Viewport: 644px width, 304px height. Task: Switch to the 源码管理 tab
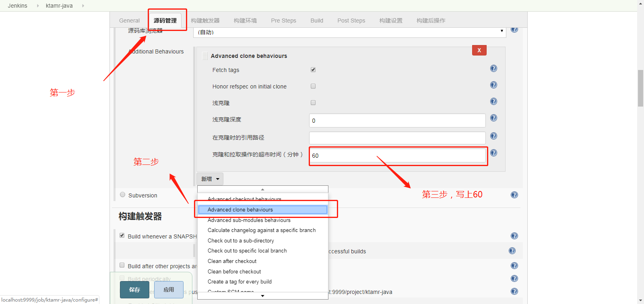(x=165, y=21)
